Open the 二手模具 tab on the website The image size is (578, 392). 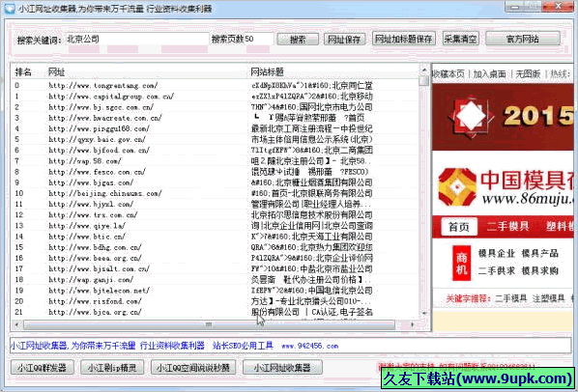point(508,226)
